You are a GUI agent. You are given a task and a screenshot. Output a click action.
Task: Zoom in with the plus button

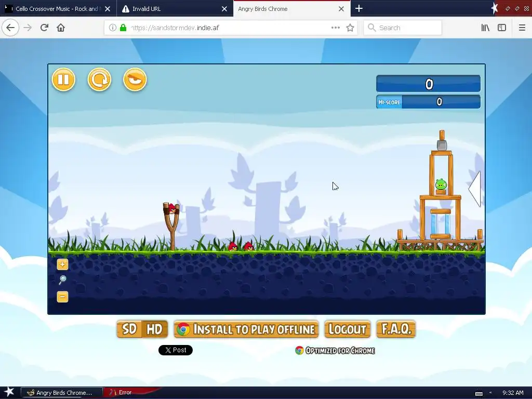click(x=62, y=264)
